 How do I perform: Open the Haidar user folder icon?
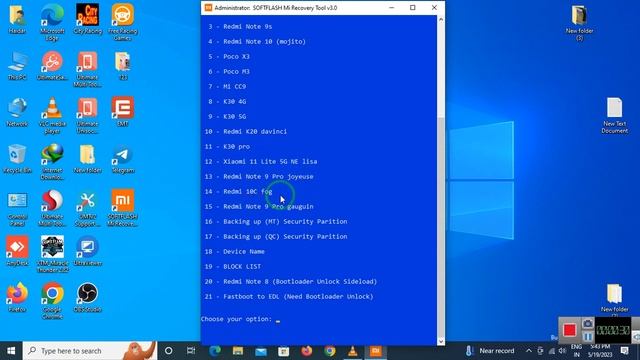click(x=17, y=19)
